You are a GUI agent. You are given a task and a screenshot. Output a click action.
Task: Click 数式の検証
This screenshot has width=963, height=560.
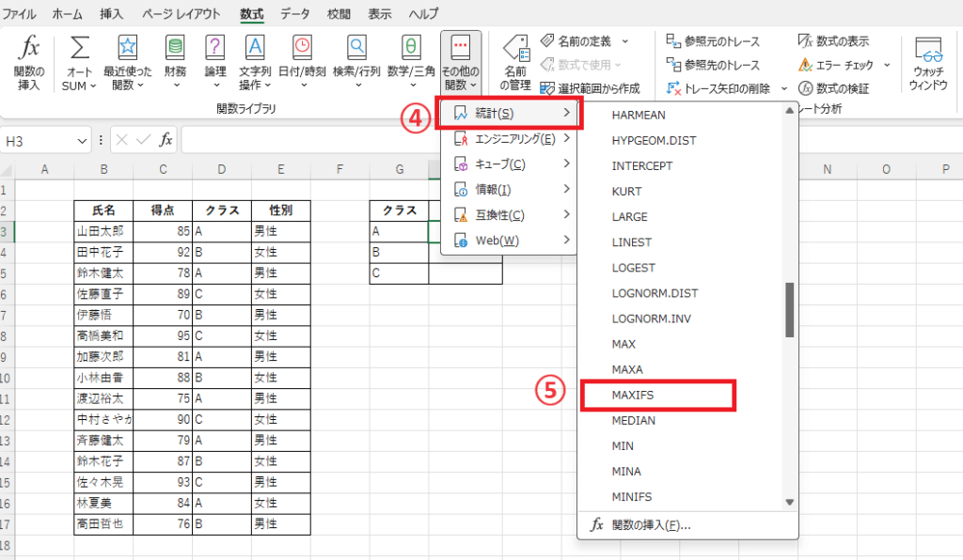(834, 88)
